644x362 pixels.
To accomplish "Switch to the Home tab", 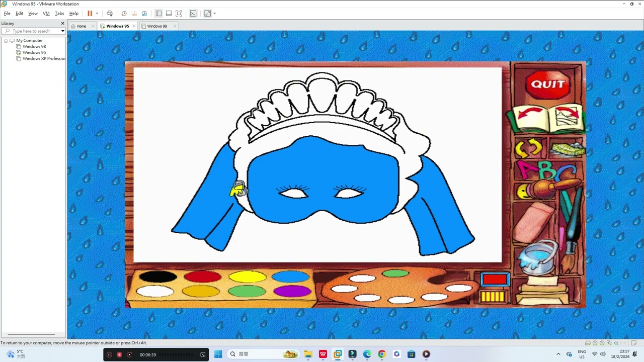I will pos(81,26).
